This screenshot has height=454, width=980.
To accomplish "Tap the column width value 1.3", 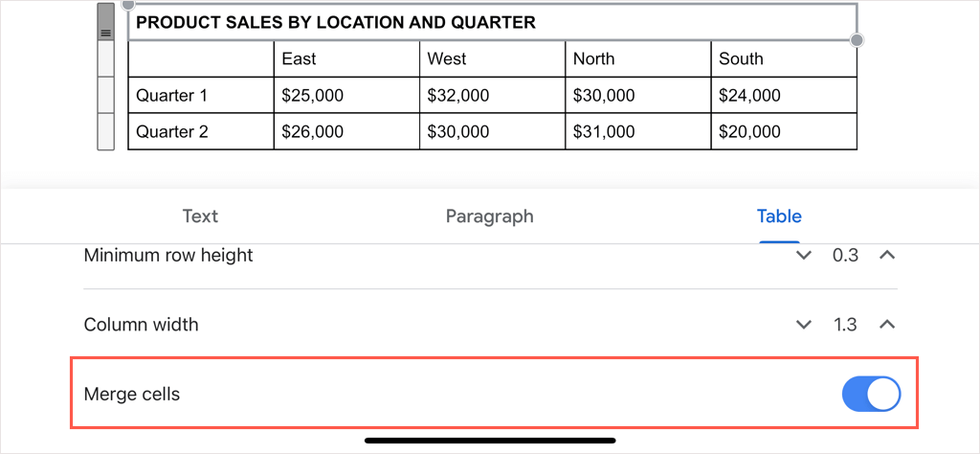I will 845,325.
